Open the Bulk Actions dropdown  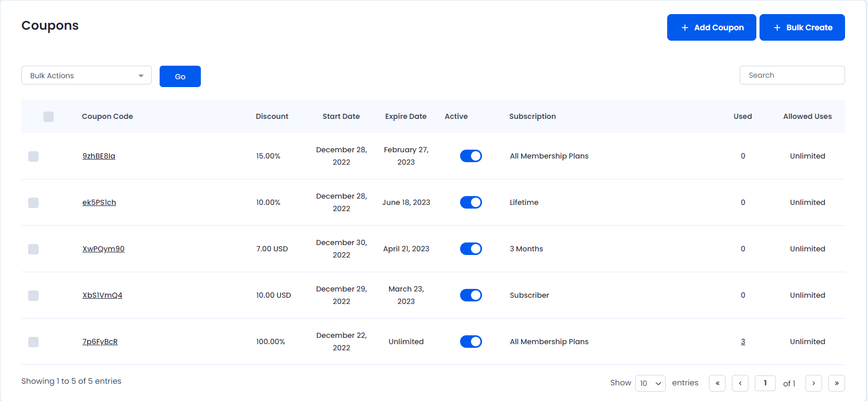click(87, 75)
